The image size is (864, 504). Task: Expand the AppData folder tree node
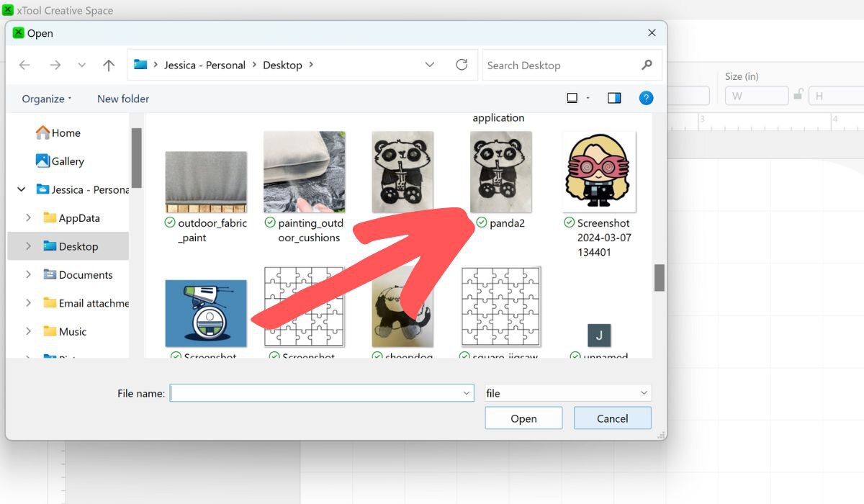pyautogui.click(x=28, y=218)
